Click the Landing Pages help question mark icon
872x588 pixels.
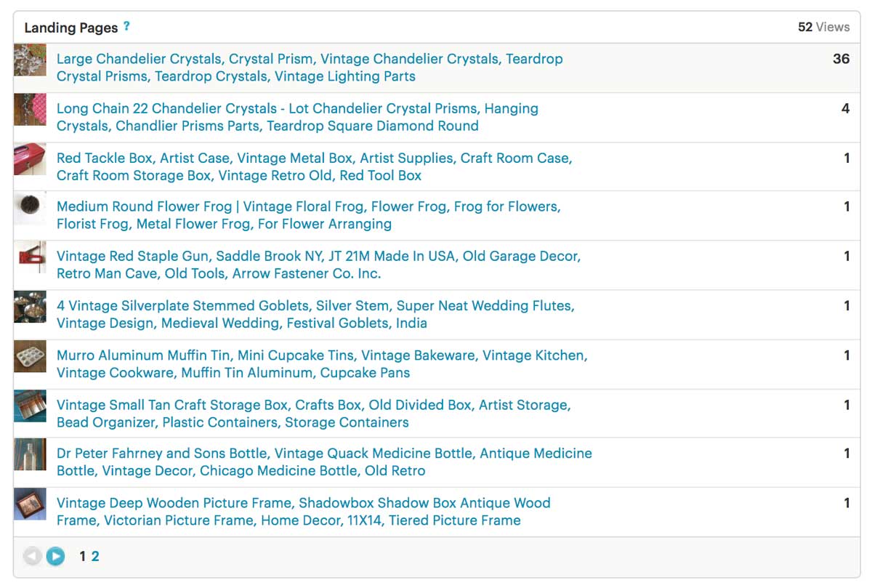click(126, 26)
